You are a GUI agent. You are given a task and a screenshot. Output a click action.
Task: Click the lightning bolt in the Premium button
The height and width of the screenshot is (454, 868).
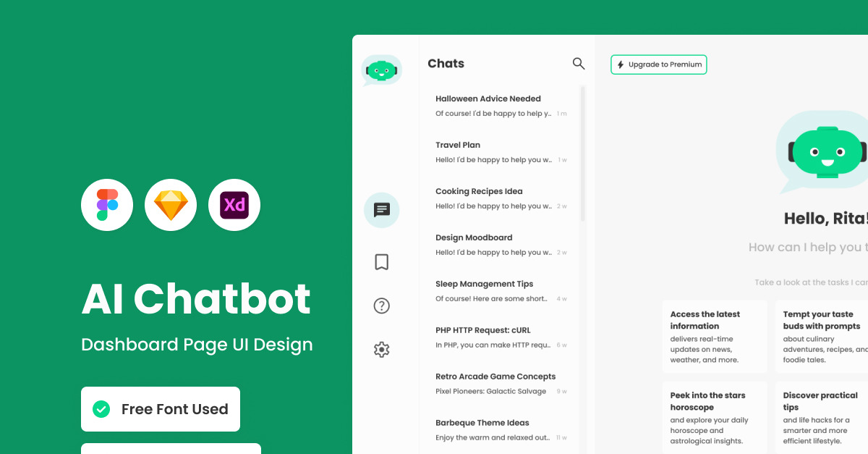point(621,64)
